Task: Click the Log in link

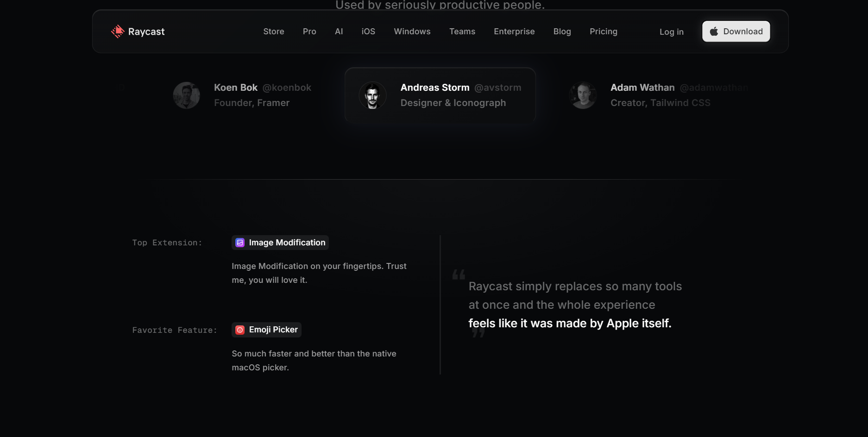Action: (672, 32)
